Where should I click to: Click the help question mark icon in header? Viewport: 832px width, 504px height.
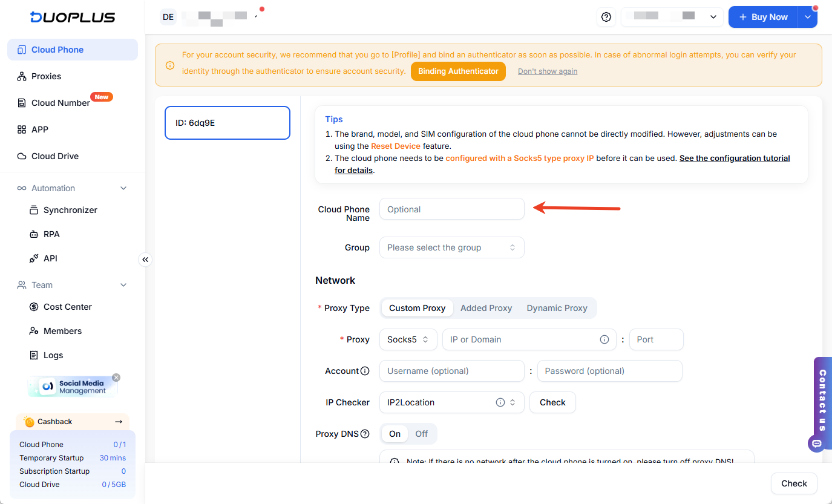click(606, 18)
